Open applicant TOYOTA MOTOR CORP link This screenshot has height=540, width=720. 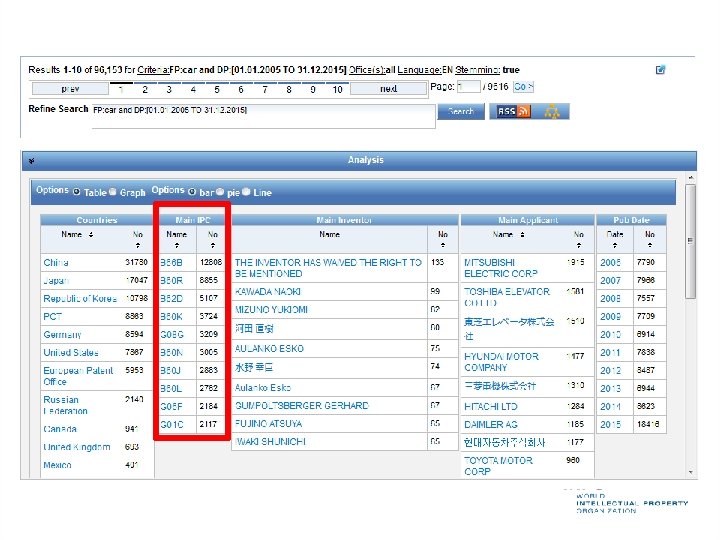pyautogui.click(x=498, y=466)
